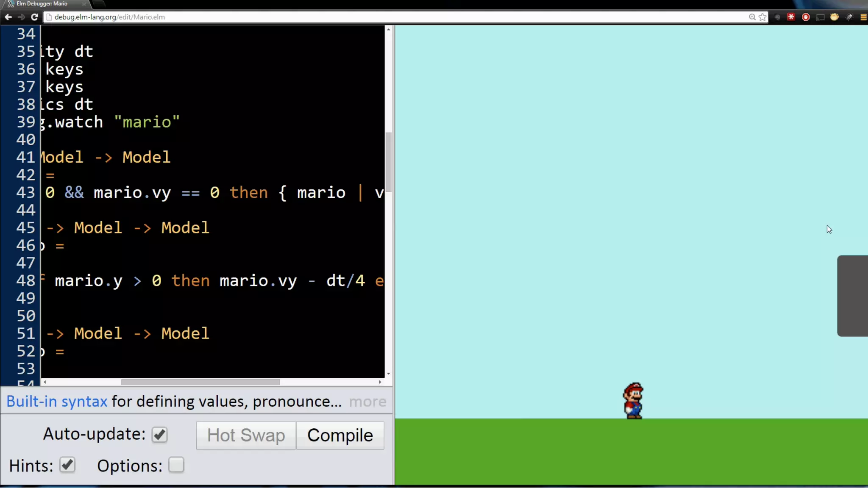The image size is (868, 488).
Task: Open the LastPass red asterisk extension
Action: [x=791, y=17]
